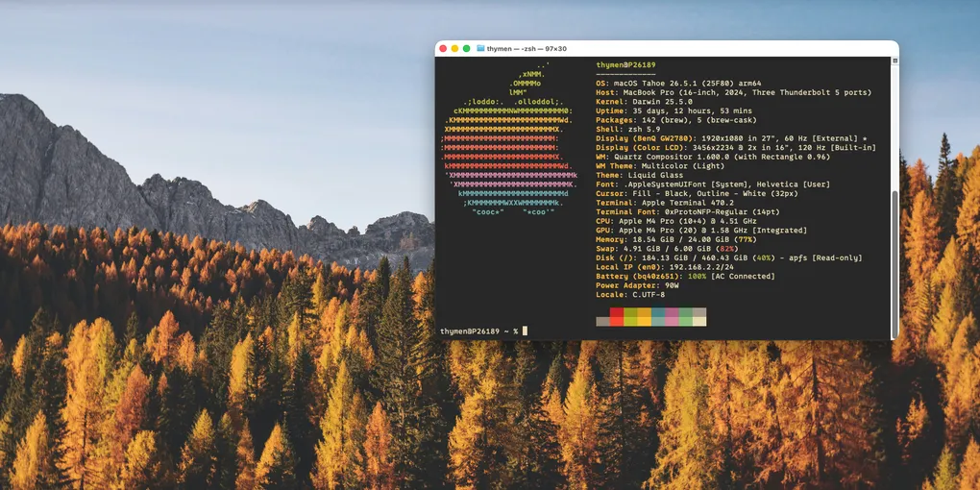Click the "Packages: 142 (brew)" line
The image size is (980, 490).
(x=676, y=120)
